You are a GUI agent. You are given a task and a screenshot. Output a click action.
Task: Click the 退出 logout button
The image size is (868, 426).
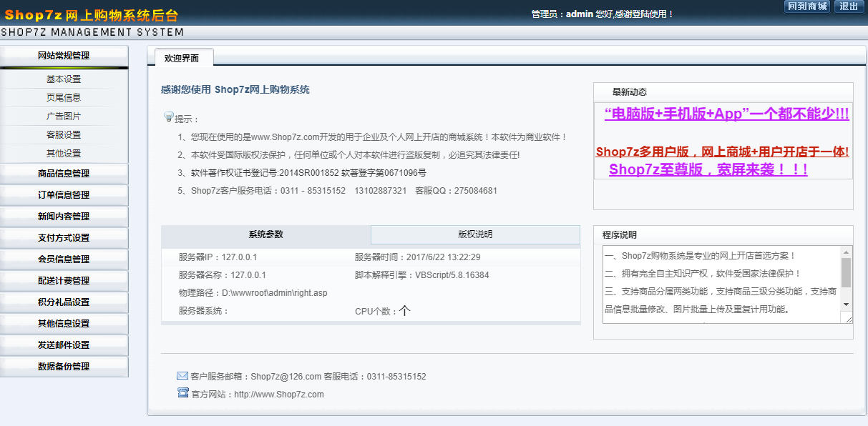[848, 6]
